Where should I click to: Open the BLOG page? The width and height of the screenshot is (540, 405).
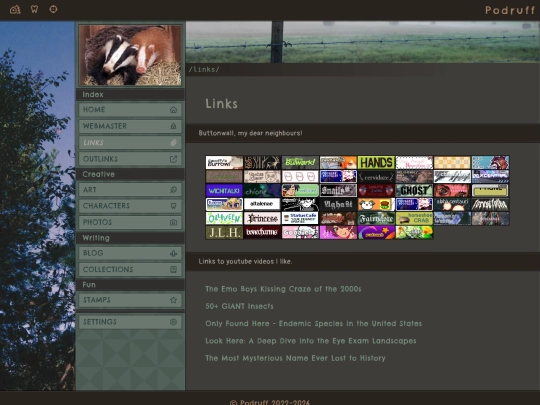point(130,253)
